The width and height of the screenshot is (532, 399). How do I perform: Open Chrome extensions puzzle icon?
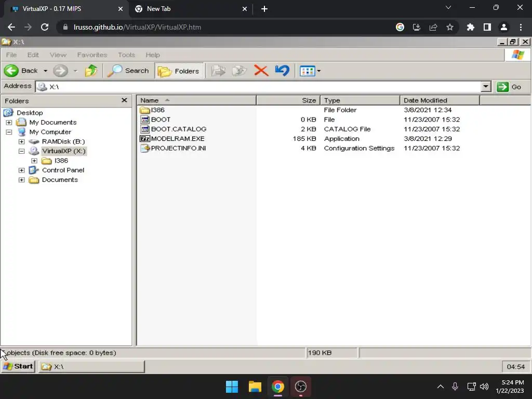click(x=470, y=27)
